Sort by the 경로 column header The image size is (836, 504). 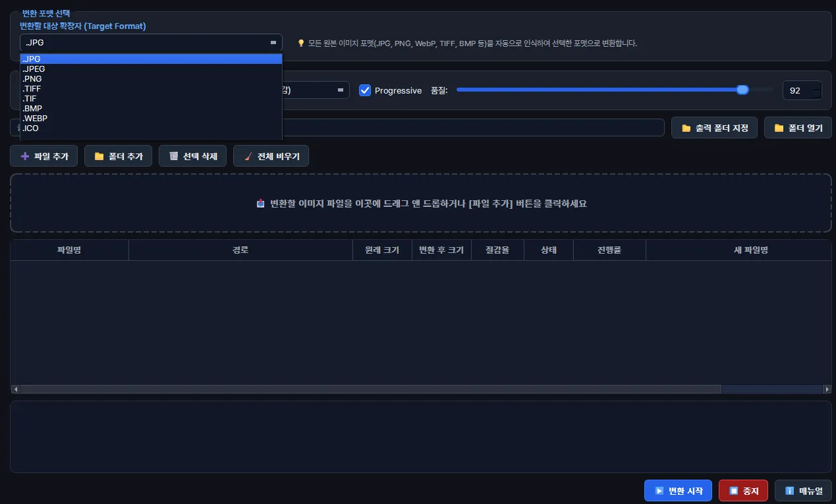tap(240, 250)
